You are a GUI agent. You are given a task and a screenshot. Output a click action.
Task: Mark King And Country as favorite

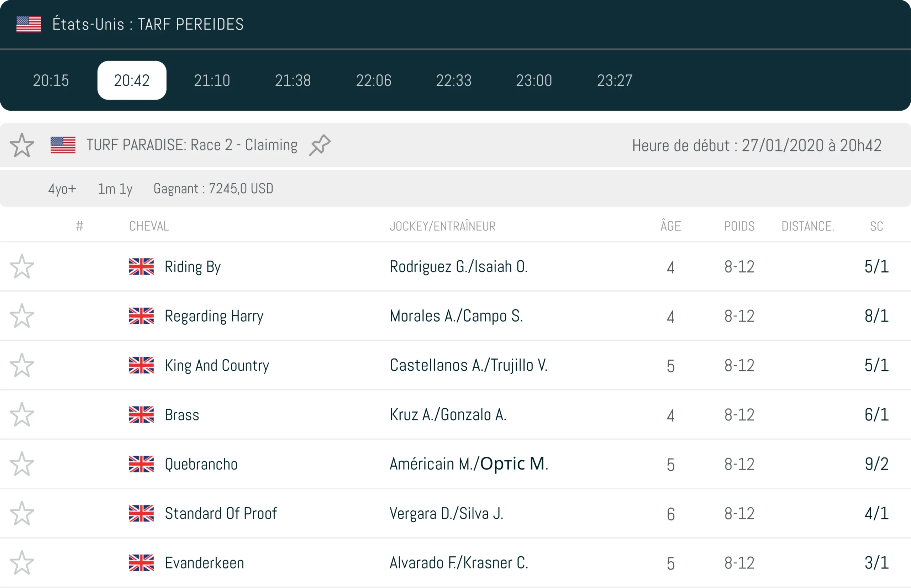click(22, 365)
